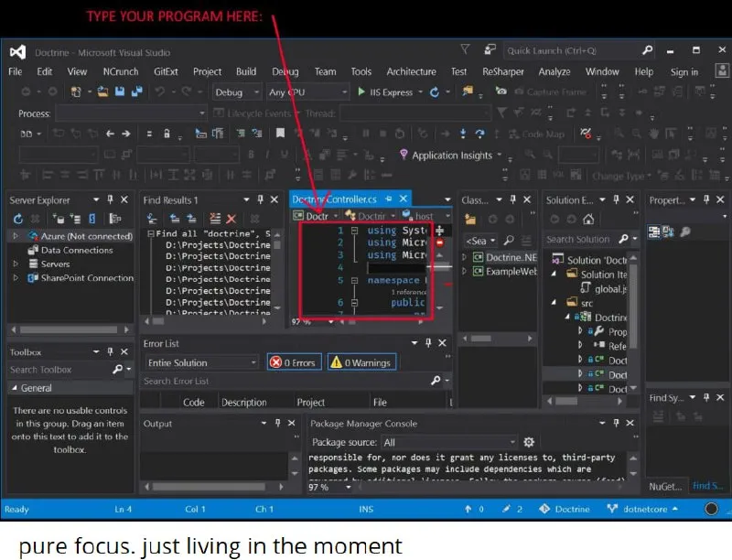Click the feedback icon in title bar
732x560 pixels.
pyautogui.click(x=490, y=49)
